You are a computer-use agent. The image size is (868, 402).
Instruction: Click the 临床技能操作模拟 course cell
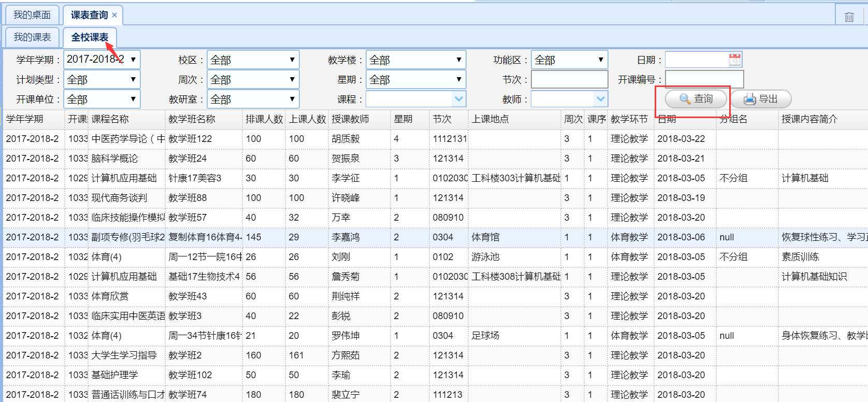pyautogui.click(x=126, y=218)
